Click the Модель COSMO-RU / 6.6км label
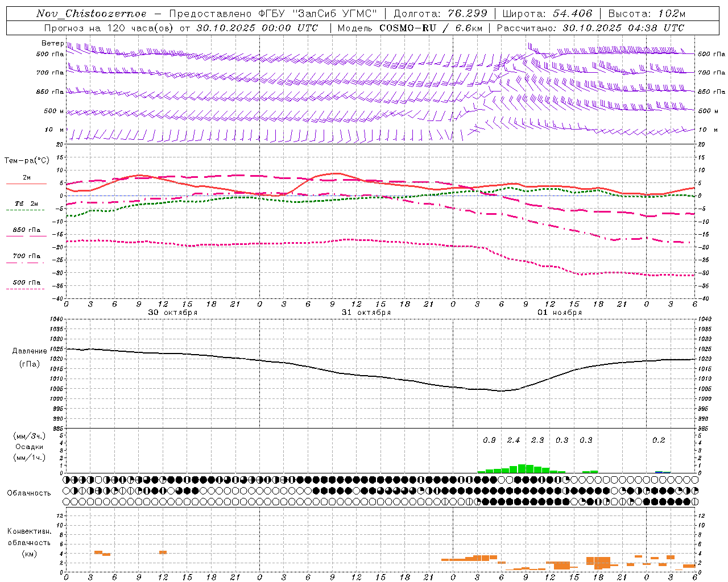 (x=410, y=28)
